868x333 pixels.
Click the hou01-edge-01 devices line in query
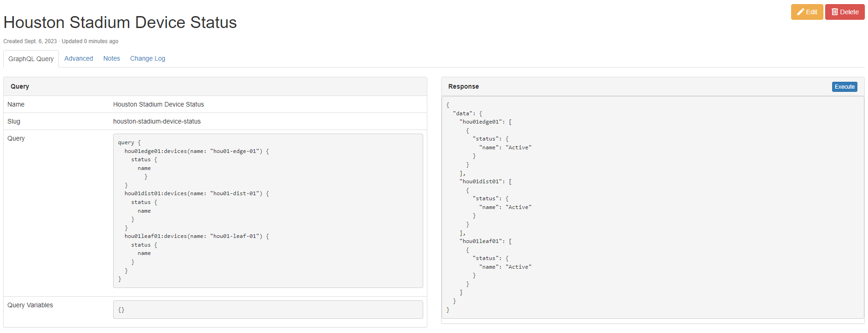(x=196, y=151)
